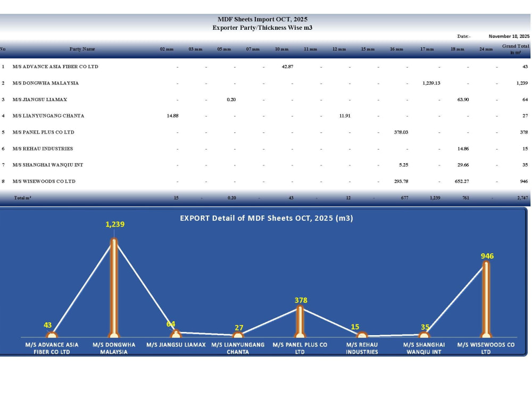
Task: Click the cell value 652.27
Action: (x=462, y=181)
